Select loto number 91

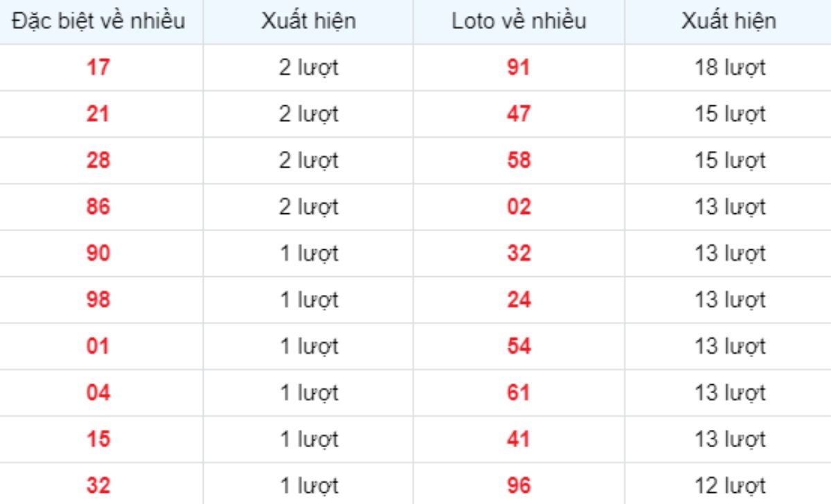(x=519, y=68)
